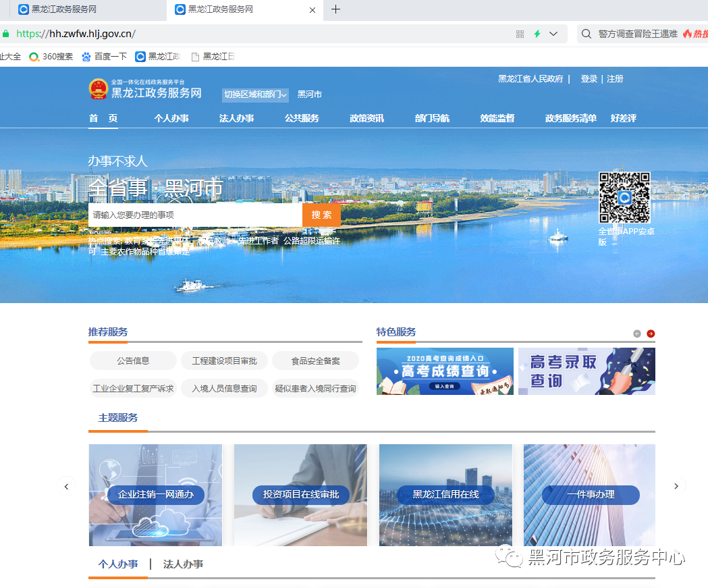Click the 黑龙江政务 bookmark icon
The width and height of the screenshot is (708, 588).
pyautogui.click(x=140, y=57)
